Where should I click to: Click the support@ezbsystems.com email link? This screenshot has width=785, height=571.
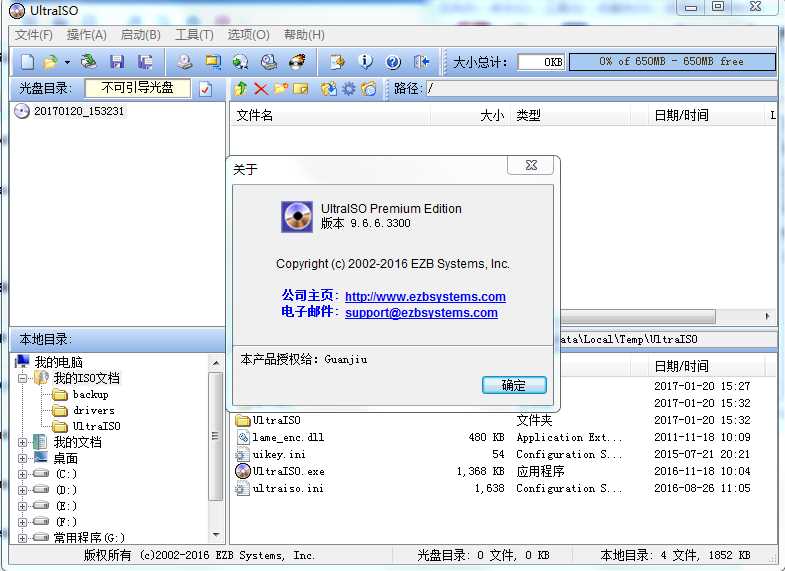click(x=421, y=313)
